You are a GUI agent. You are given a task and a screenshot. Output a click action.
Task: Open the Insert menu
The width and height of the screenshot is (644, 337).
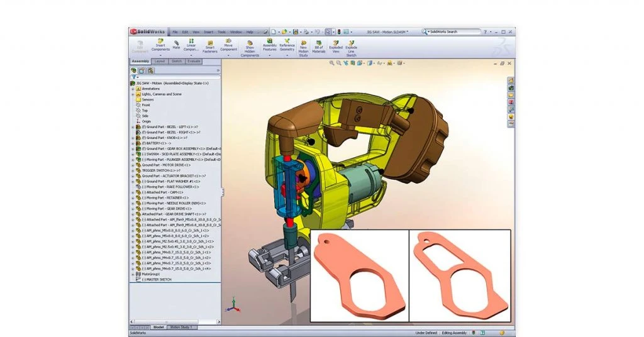[208, 31]
